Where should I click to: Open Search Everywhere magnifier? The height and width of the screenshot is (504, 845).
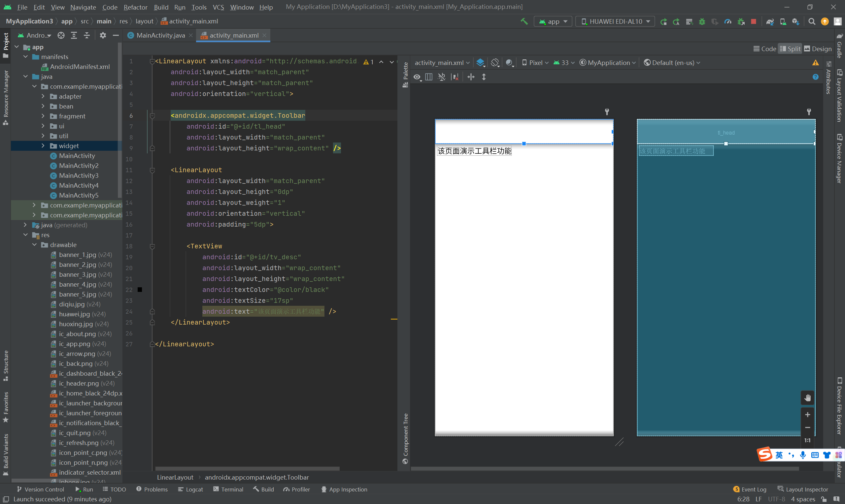[812, 21]
